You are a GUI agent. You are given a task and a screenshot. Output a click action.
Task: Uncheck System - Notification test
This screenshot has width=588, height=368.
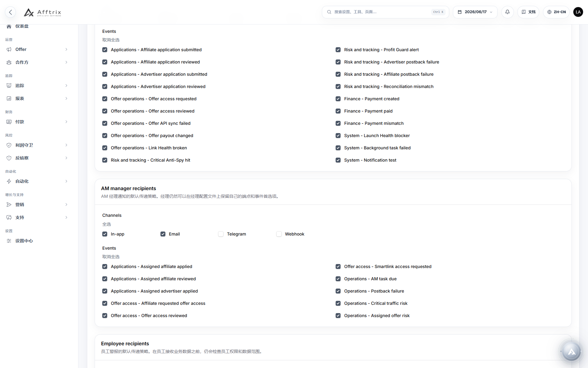point(338,160)
